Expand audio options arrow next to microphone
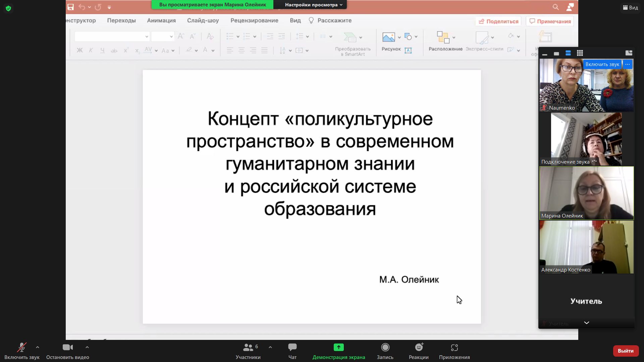This screenshot has width=644, height=362. pyautogui.click(x=38, y=347)
